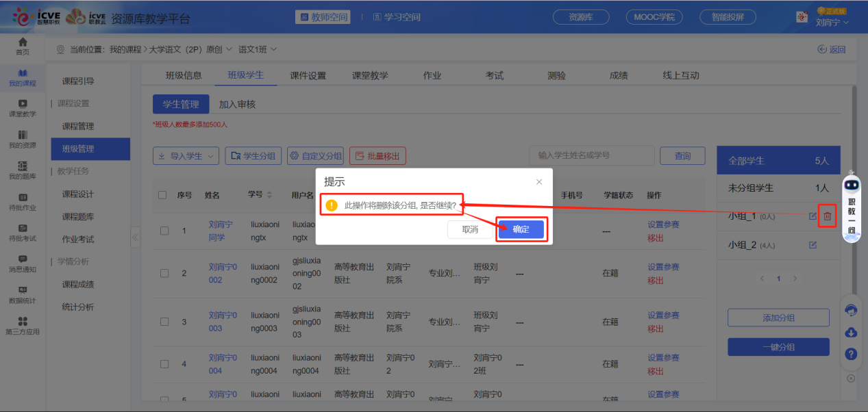The image size is (868, 412).
Task: Open 课堂教学 icon in left sidebar
Action: [23, 108]
